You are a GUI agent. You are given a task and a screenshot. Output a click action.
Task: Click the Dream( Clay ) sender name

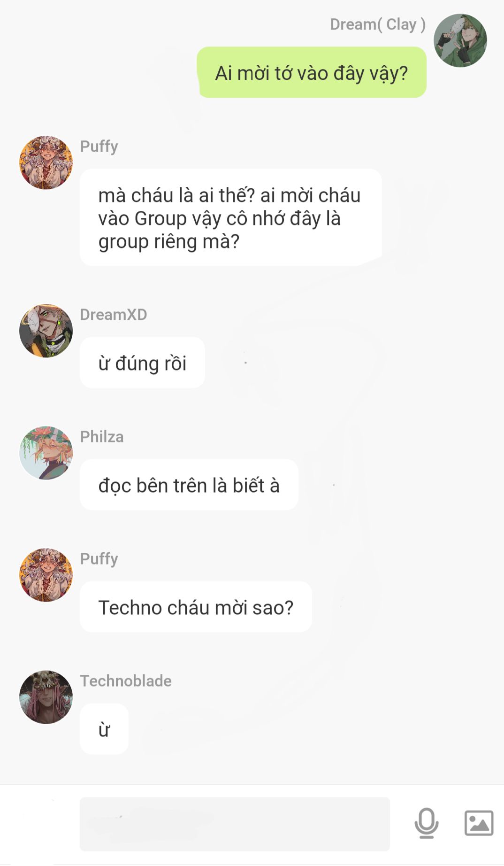378,24
